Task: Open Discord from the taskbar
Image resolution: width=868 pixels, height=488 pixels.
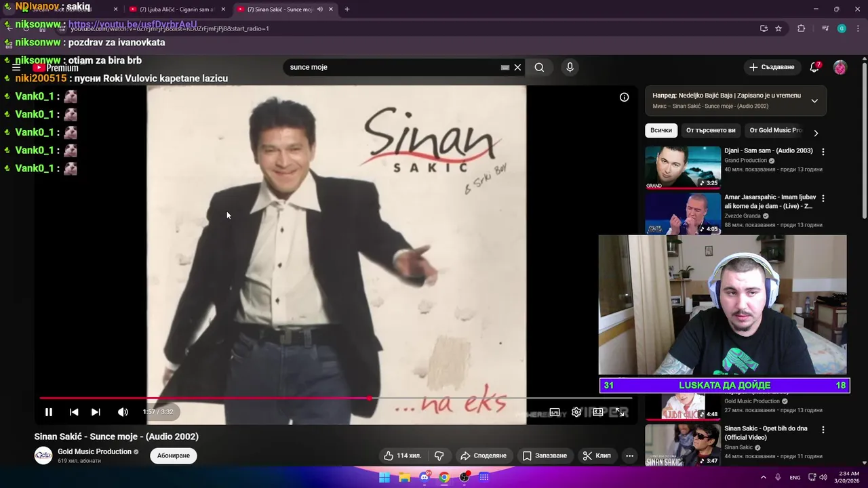Action: coord(425,477)
